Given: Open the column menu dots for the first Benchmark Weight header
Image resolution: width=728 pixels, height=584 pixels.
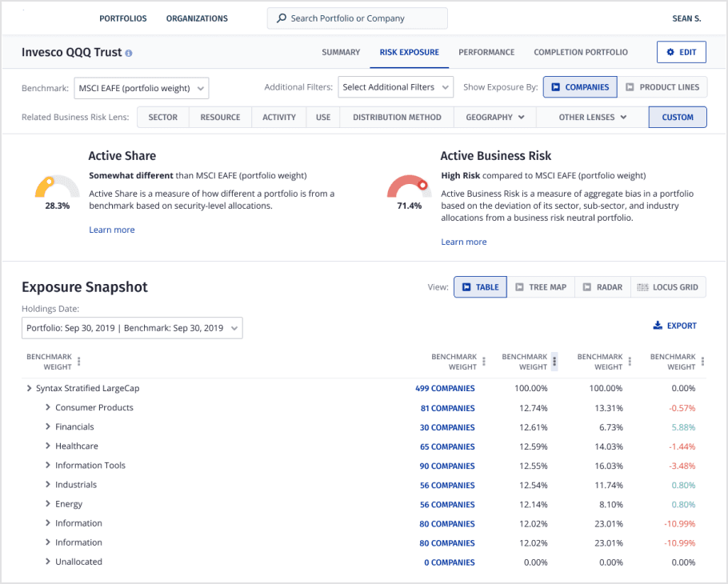Looking at the screenshot, I should pos(79,361).
